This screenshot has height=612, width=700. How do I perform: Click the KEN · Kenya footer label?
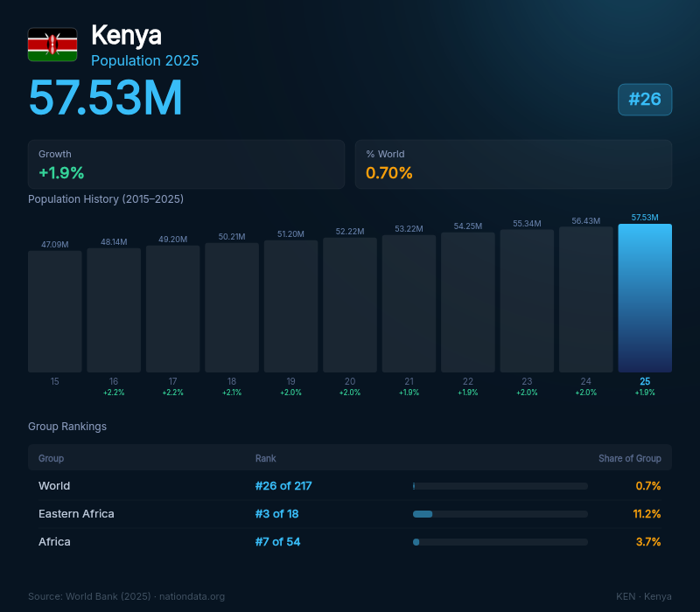tap(644, 596)
